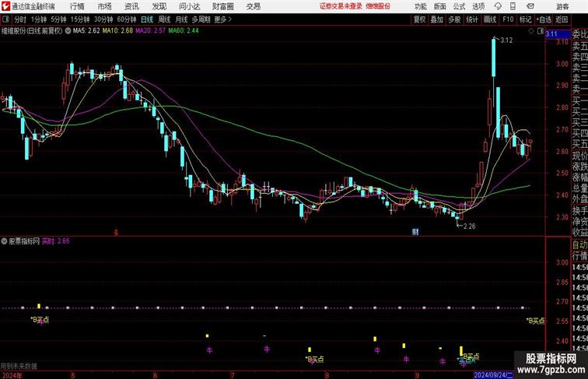Open the 发现 menu
Viewport: 588px width, 379px height.
(x=159, y=6)
